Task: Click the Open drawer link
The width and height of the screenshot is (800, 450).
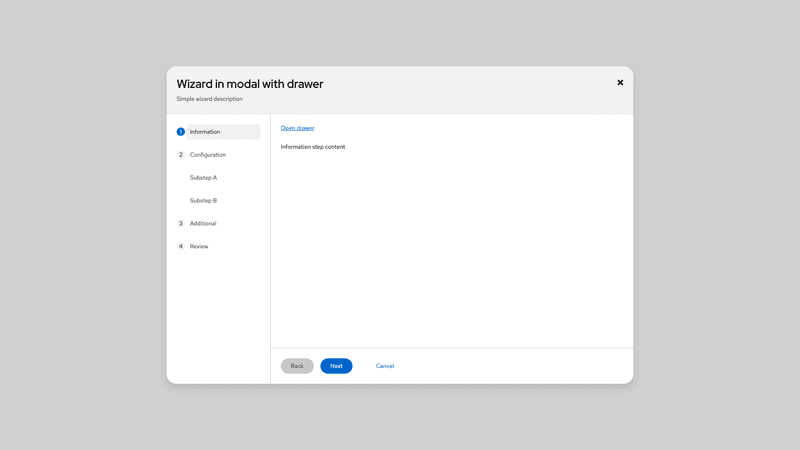Action: (297, 128)
